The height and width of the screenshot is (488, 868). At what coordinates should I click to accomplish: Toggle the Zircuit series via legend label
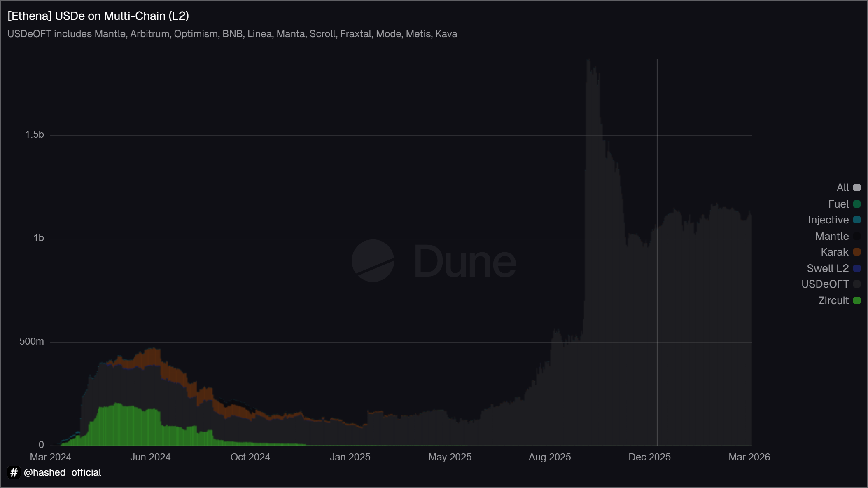[833, 300]
